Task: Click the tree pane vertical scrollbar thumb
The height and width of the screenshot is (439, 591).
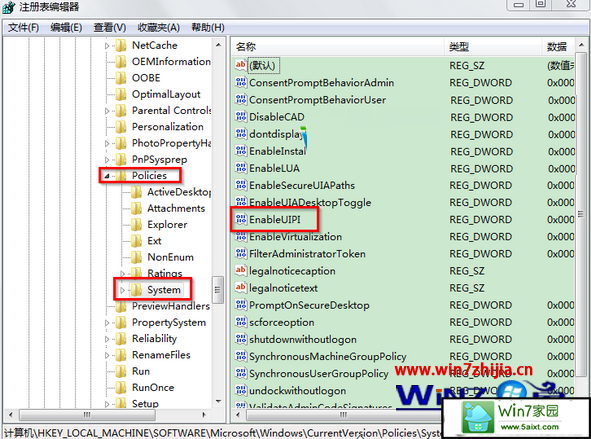Action: [217, 290]
